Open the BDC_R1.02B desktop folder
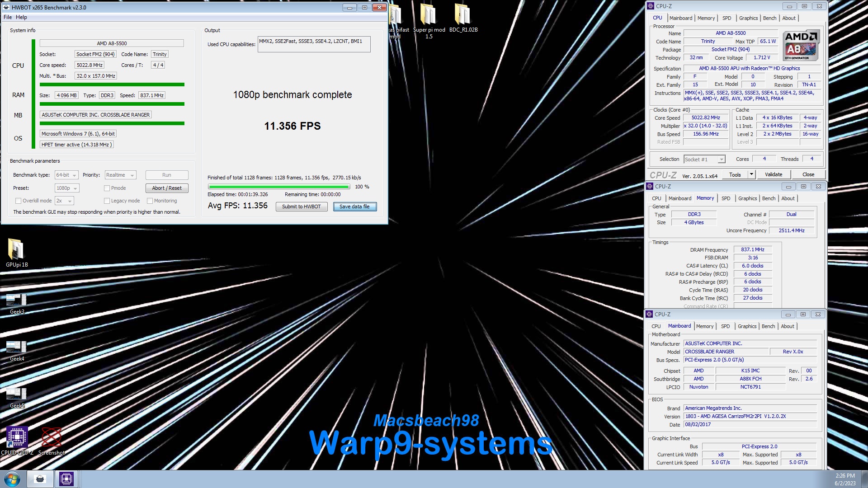This screenshot has width=868, height=488. pyautogui.click(x=463, y=19)
